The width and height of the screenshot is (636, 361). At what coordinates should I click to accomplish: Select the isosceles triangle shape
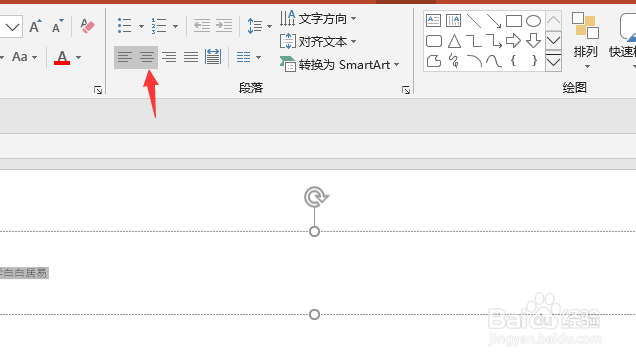pos(454,41)
